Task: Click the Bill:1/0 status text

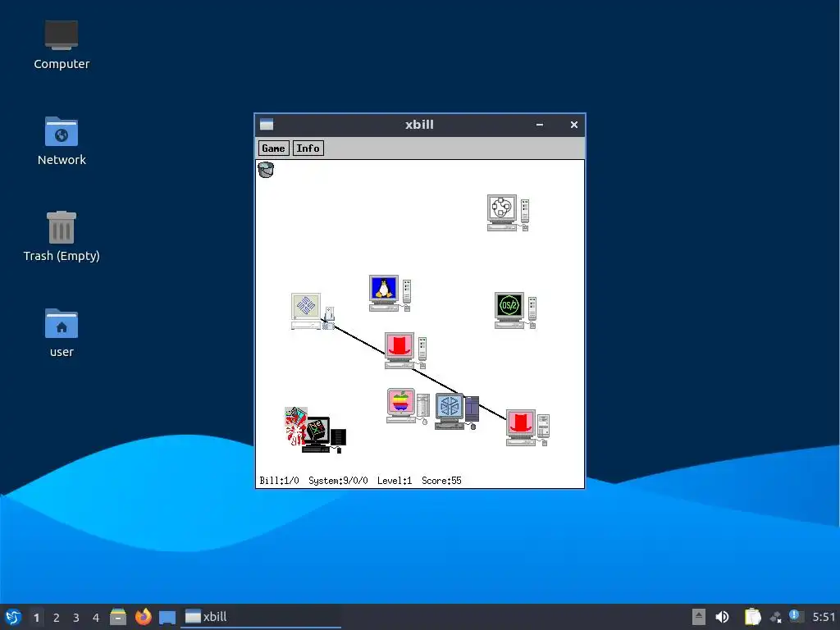Action: click(x=279, y=481)
